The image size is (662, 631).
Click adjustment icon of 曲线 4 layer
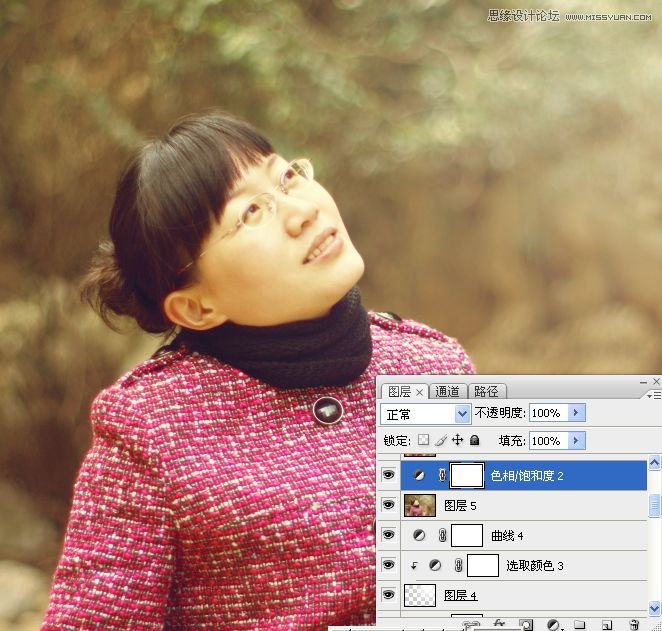point(419,535)
